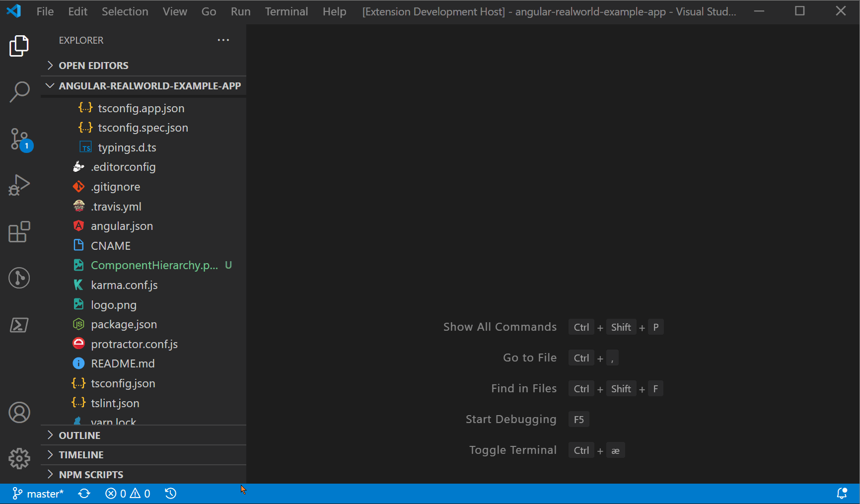Open README.md file
Image resolution: width=860 pixels, height=504 pixels.
pos(143,363)
